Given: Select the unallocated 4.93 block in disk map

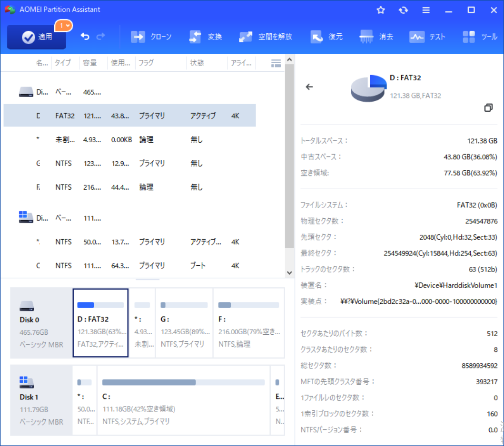Looking at the screenshot, I should pyautogui.click(x=142, y=323).
